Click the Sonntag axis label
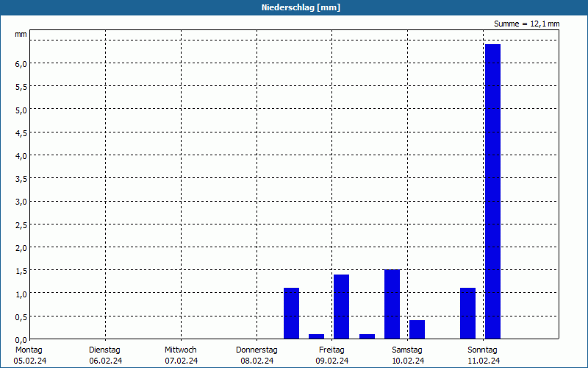 482,350
